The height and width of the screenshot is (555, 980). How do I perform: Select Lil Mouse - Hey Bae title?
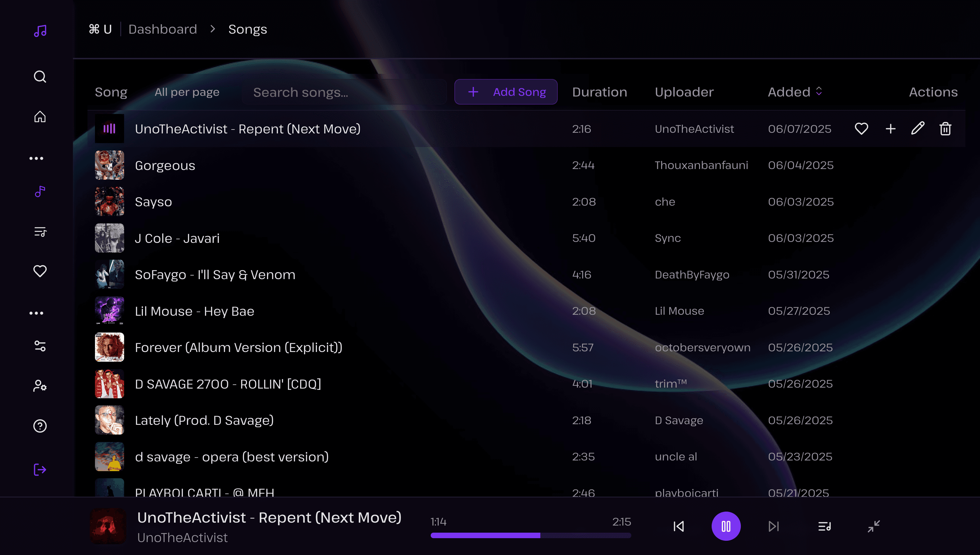(194, 311)
